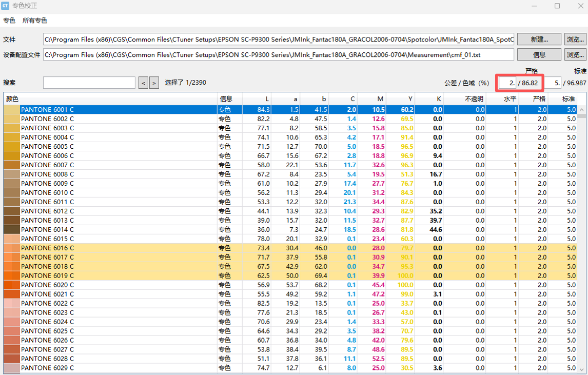This screenshot has width=588, height=375.
Task: Select the PANTONE 6012 C row
Action: [x=290, y=211]
